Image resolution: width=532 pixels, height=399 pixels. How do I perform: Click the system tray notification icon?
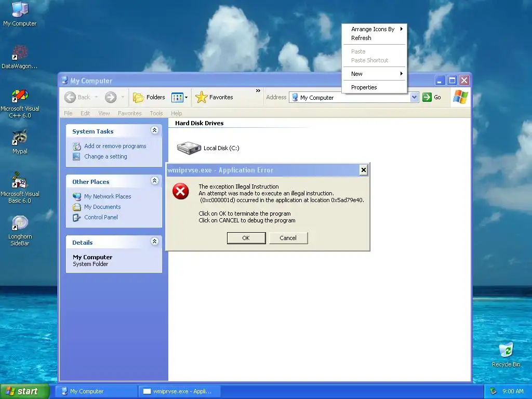pos(494,391)
